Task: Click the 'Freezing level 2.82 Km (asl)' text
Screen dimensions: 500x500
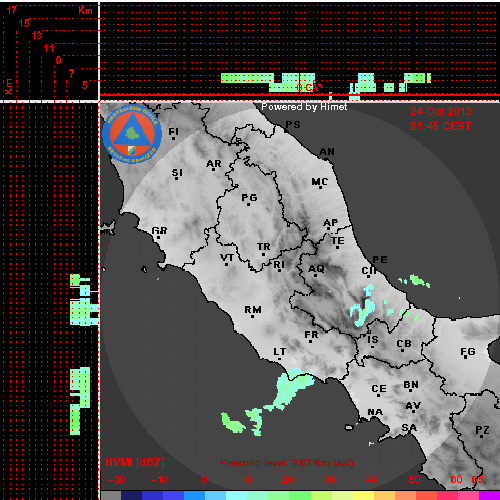Action: pyautogui.click(x=287, y=463)
